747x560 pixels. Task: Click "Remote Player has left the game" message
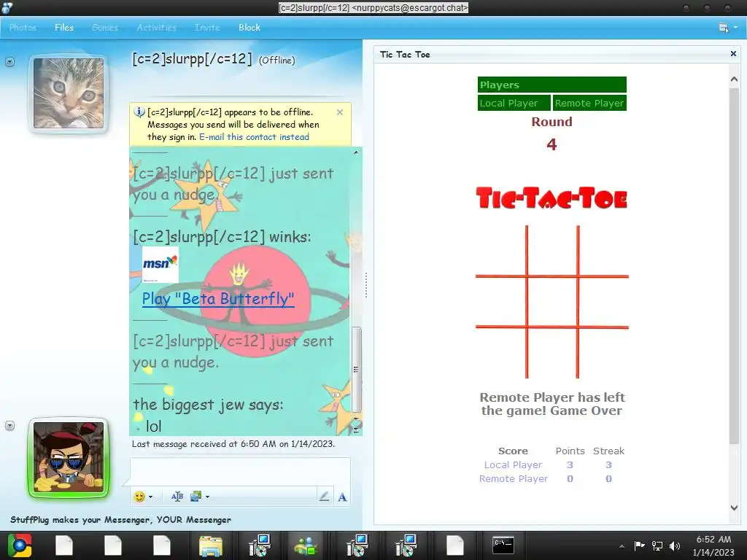pyautogui.click(x=551, y=404)
